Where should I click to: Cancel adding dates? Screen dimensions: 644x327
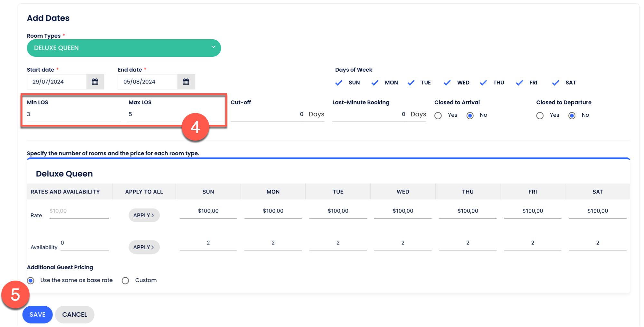74,314
